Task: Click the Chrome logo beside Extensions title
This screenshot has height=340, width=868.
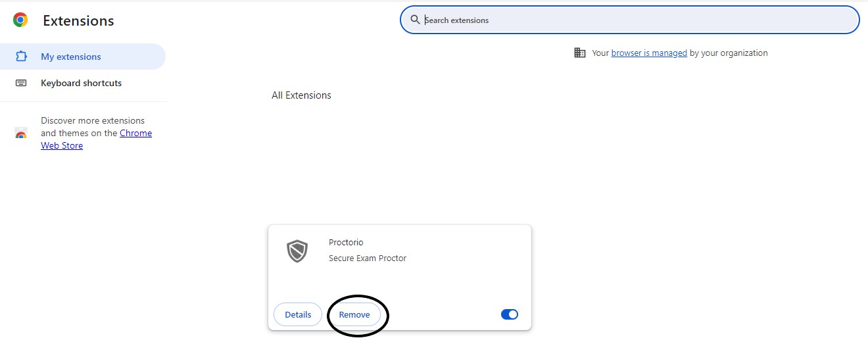Action: click(x=20, y=20)
